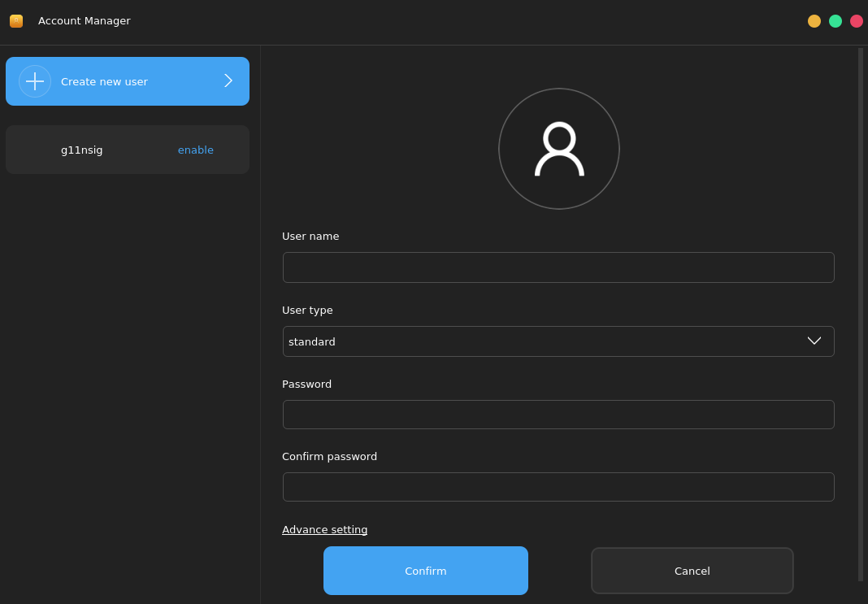The width and height of the screenshot is (868, 604).
Task: Click the Account Manager window title text
Action: 85,21
